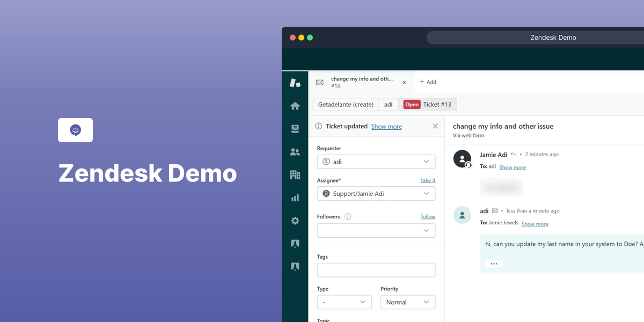Click the 'adi' author name in the second comment
The image size is (644, 322).
point(484,211)
